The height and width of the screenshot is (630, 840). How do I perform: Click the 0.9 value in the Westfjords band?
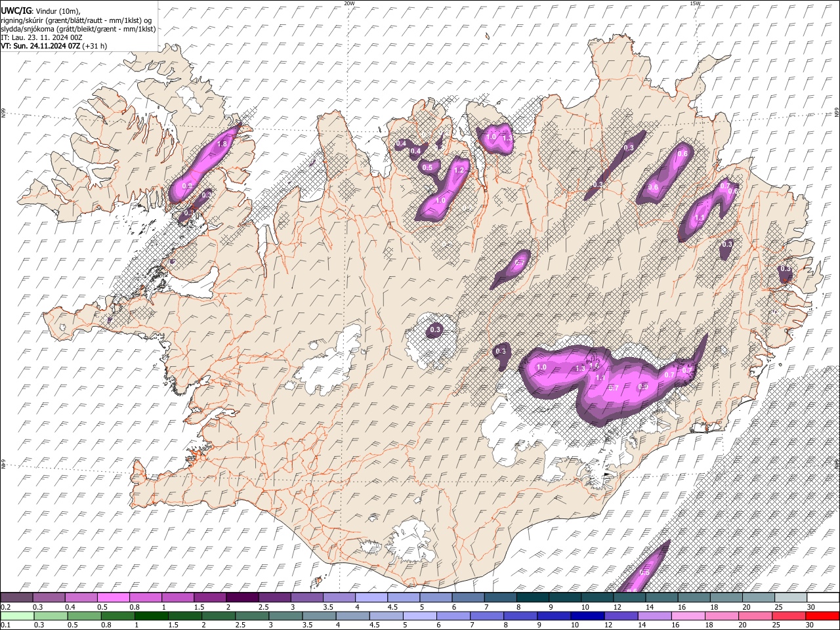tap(187, 186)
